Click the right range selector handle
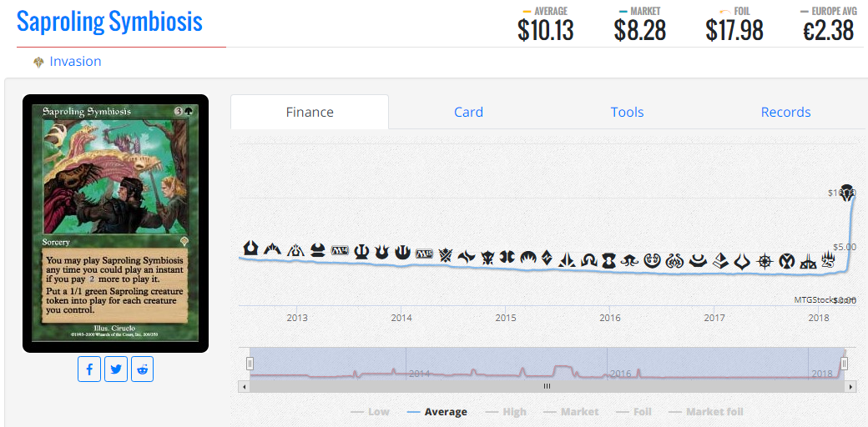 point(844,364)
